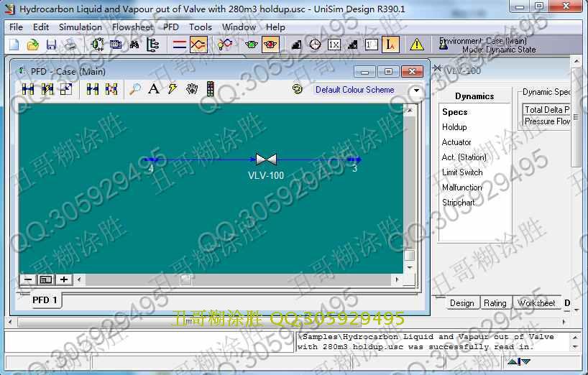The height and width of the screenshot is (375, 588).
Task: Open the Dynamics Assistant light bulb icon
Action: pyautogui.click(x=224, y=45)
